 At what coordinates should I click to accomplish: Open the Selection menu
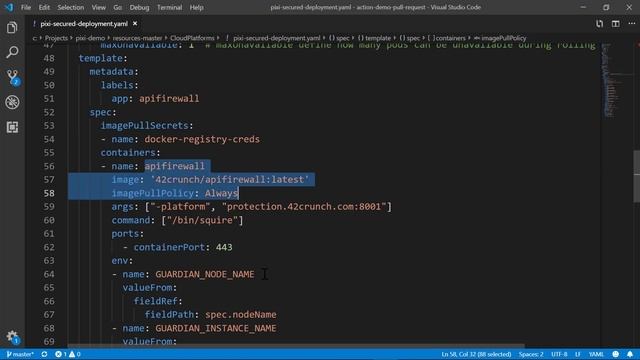point(71,7)
